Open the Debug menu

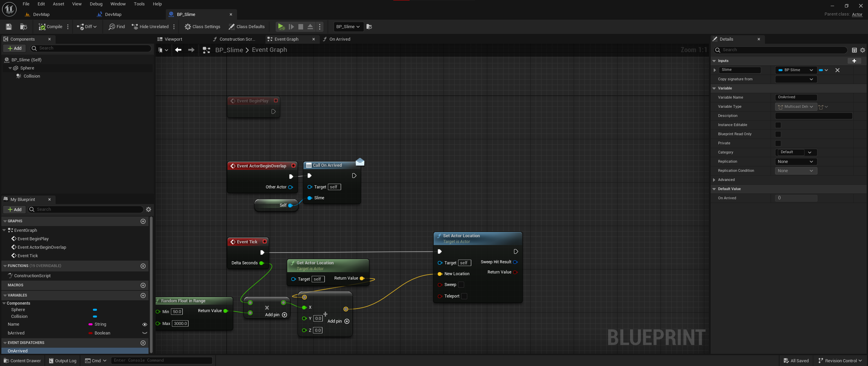pyautogui.click(x=96, y=4)
